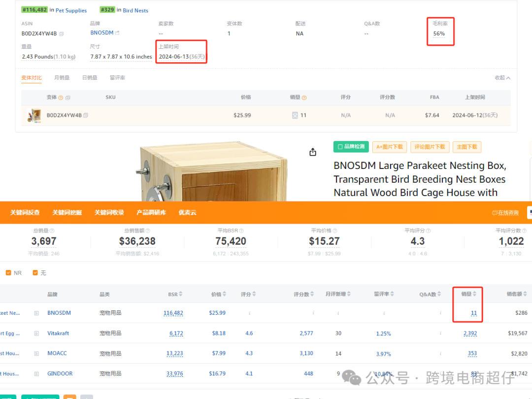Switch to the 月销量 tab
The image size is (532, 399).
(62, 78)
